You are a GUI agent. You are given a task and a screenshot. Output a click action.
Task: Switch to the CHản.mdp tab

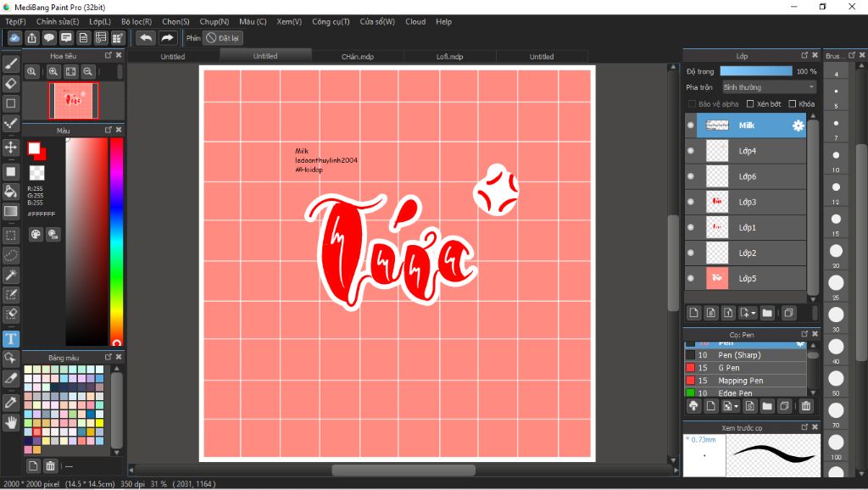coord(358,57)
